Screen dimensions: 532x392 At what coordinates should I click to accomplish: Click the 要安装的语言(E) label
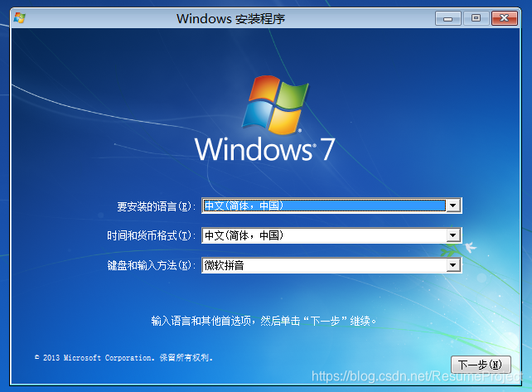click(156, 206)
